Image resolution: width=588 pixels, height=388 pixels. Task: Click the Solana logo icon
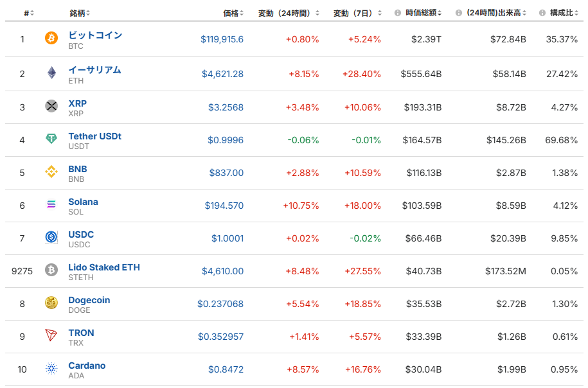[51, 204]
